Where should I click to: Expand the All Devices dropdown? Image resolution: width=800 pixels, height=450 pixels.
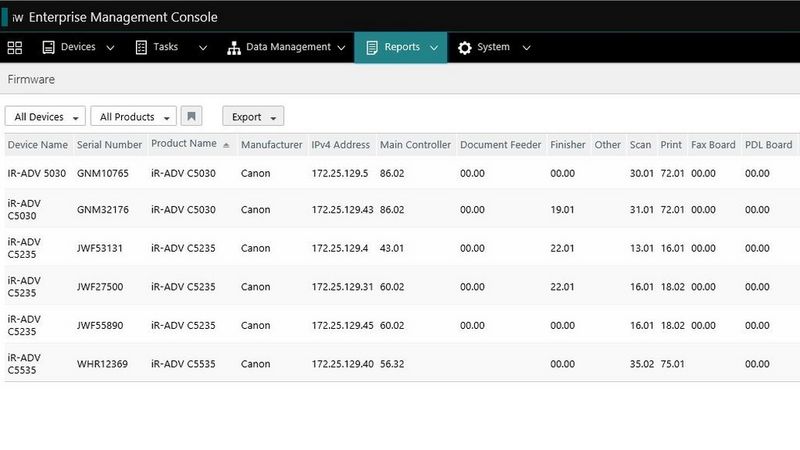coord(45,117)
